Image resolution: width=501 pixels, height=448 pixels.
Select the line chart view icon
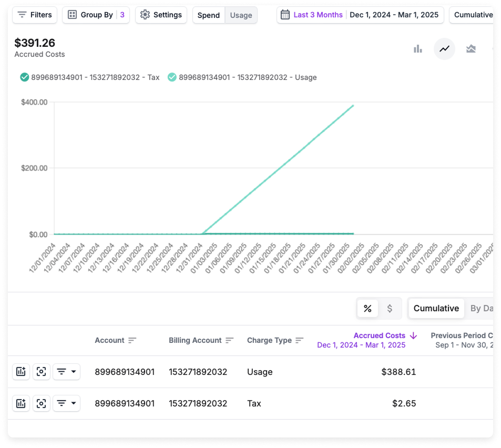[444, 49]
